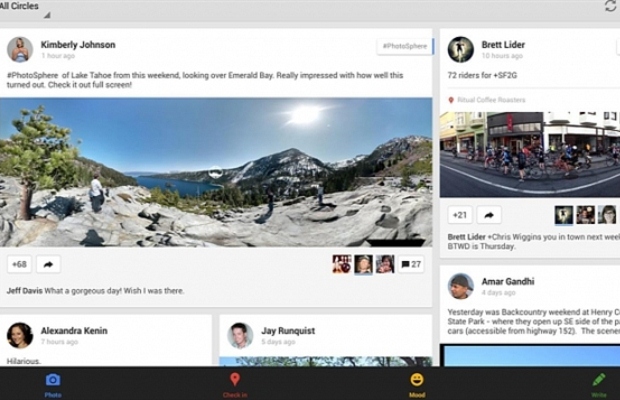This screenshot has height=400, width=620.
Task: Open last commenter avatar before 27 comments
Action: (x=385, y=264)
